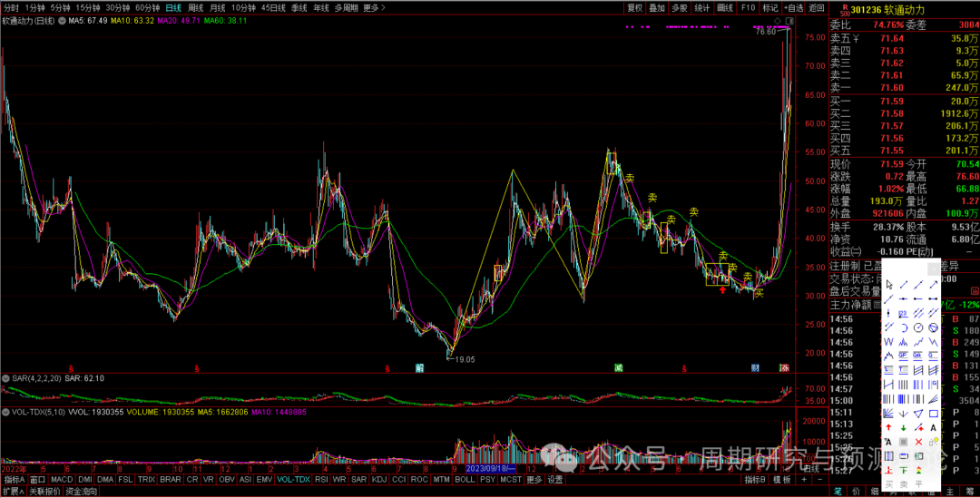Expand the 更多 periods list
The image size is (980, 498).
coord(372,7)
